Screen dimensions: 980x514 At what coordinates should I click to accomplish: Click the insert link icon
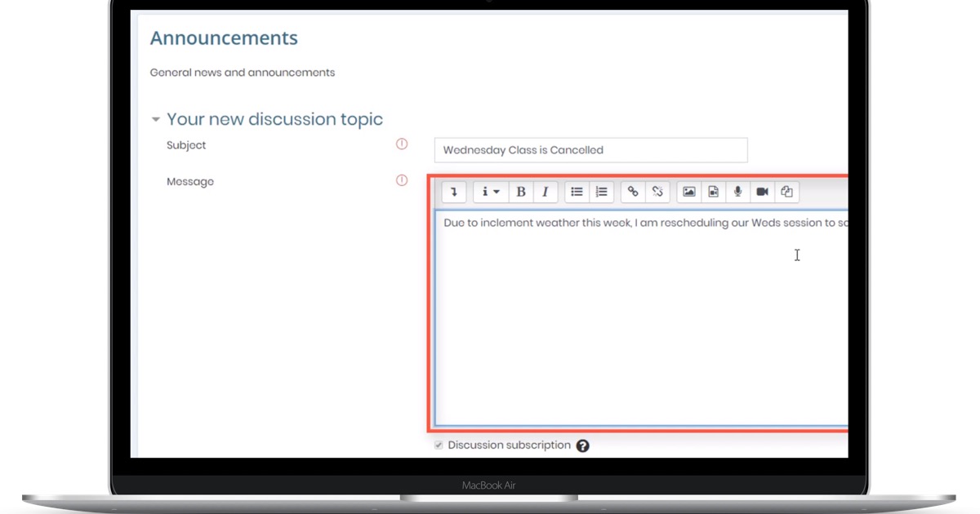coord(633,192)
